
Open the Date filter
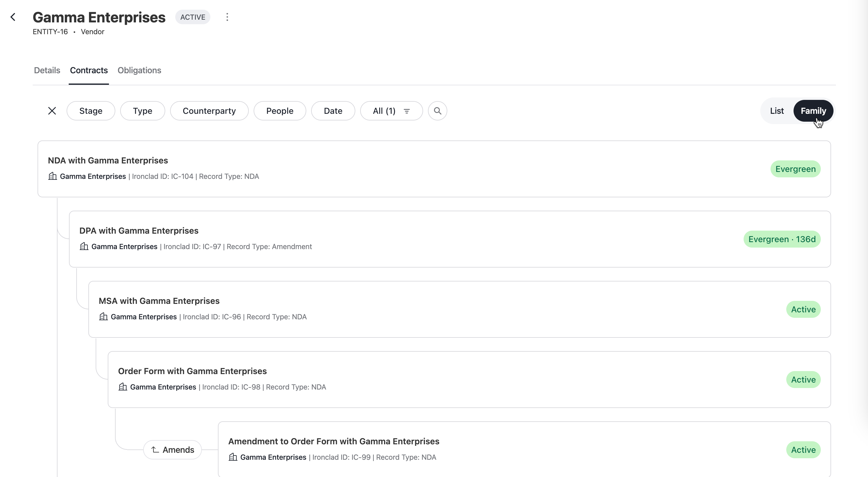click(333, 111)
